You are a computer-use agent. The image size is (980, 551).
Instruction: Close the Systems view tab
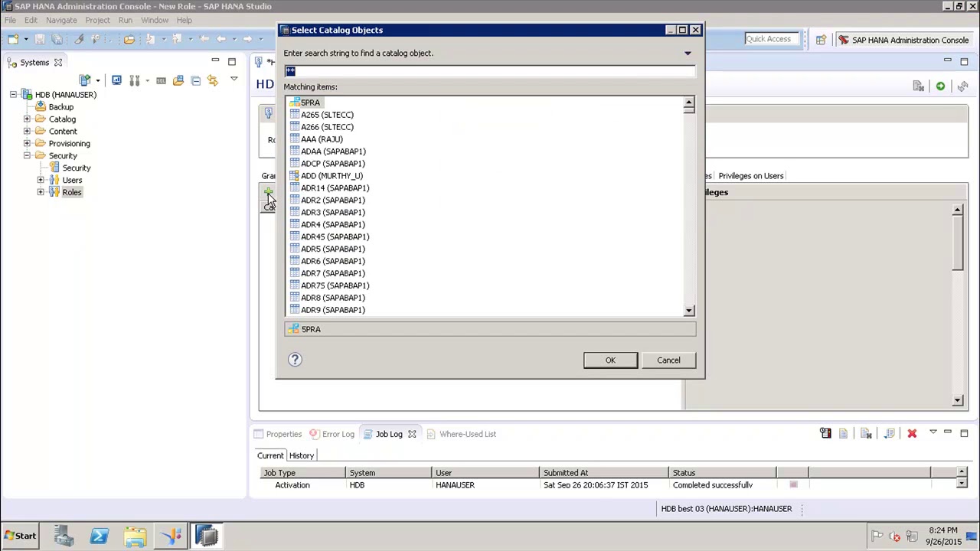(x=57, y=63)
